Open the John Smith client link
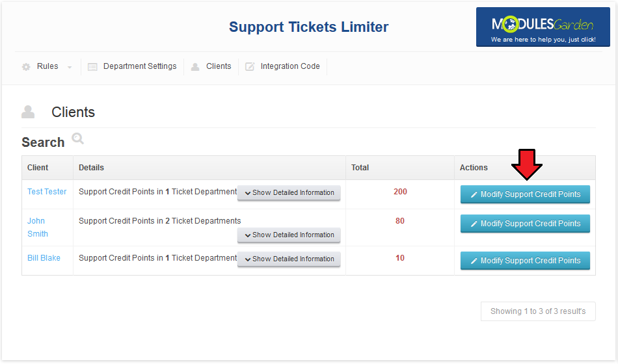 click(x=38, y=227)
